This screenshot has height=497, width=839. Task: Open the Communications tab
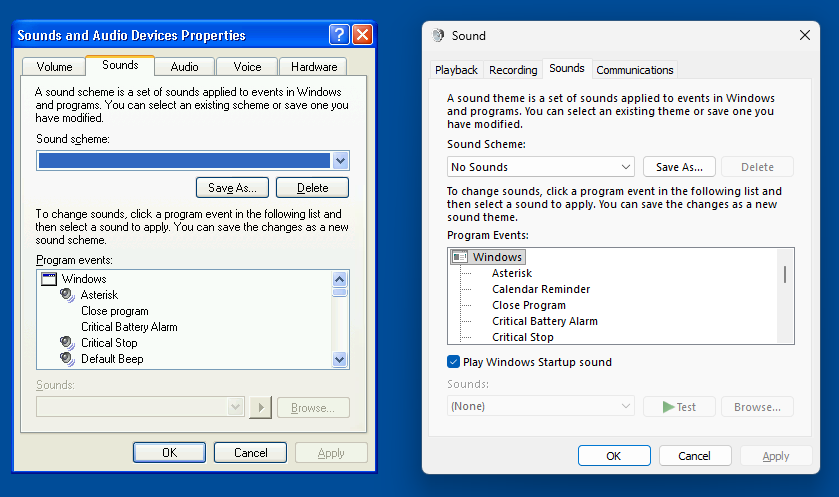pos(634,70)
